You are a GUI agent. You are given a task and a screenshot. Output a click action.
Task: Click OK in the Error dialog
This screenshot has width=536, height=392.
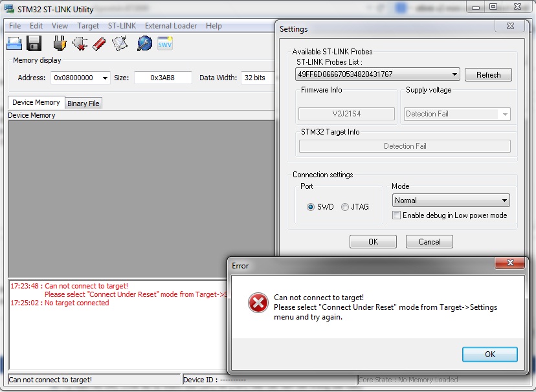point(490,354)
